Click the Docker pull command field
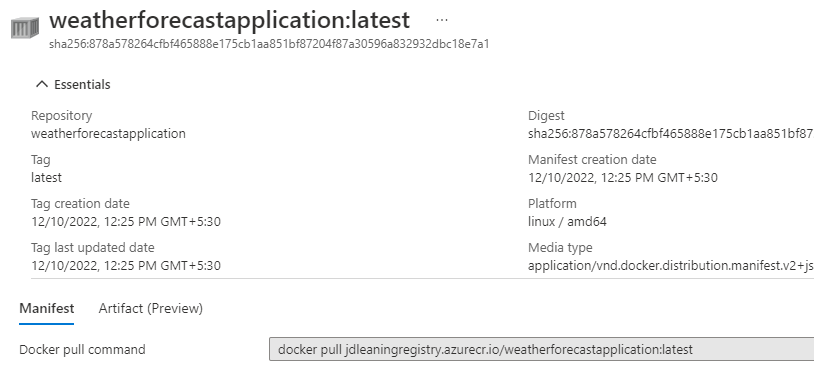The width and height of the screenshot is (814, 376). click(541, 349)
